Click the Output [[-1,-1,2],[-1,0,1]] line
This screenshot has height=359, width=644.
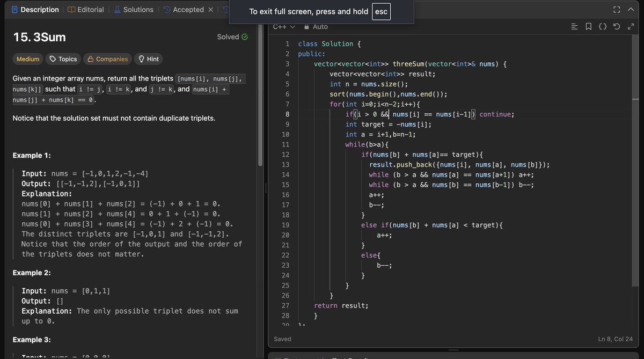click(81, 184)
